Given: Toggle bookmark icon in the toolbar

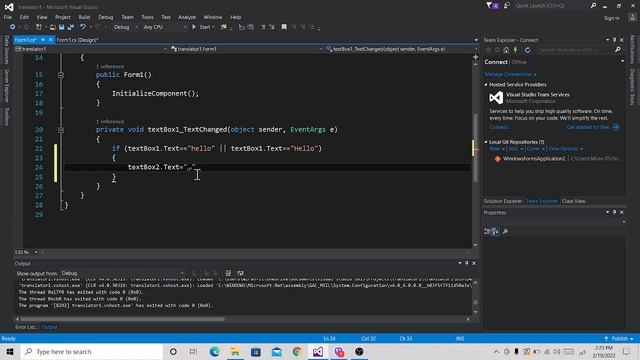Looking at the screenshot, I should (284, 27).
